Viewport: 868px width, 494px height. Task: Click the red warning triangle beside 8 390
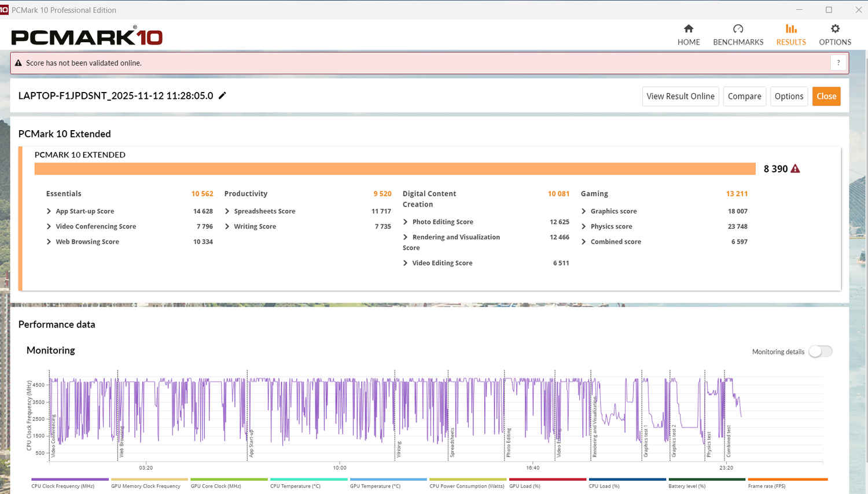pos(795,169)
